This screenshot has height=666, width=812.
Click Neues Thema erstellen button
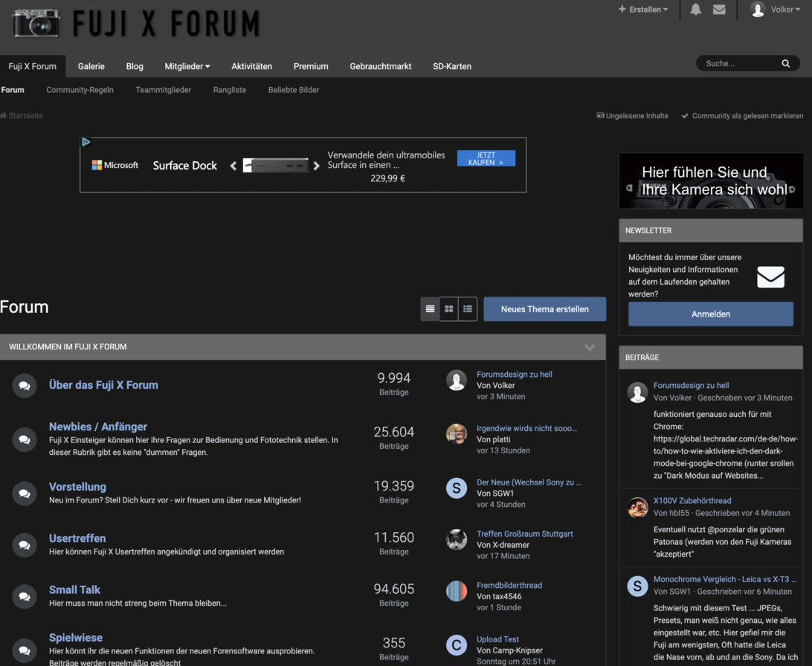click(x=544, y=309)
